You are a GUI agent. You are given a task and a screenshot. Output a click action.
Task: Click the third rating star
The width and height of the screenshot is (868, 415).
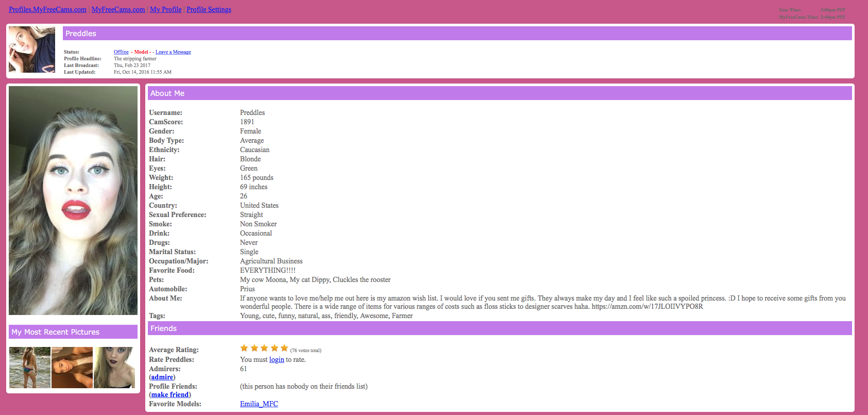pos(264,348)
